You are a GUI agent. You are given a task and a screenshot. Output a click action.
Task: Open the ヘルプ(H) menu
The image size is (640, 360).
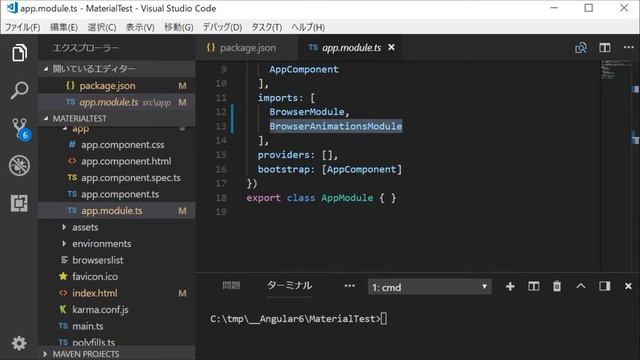click(x=308, y=27)
